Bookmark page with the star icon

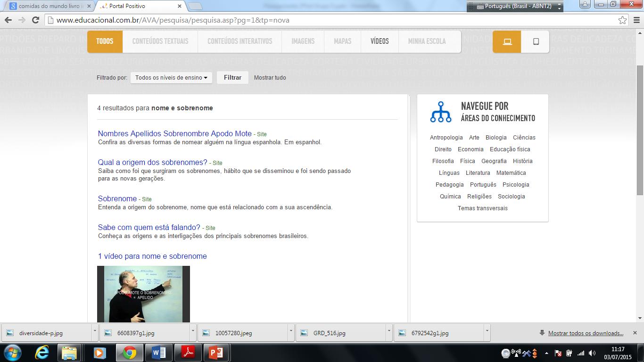(x=623, y=20)
